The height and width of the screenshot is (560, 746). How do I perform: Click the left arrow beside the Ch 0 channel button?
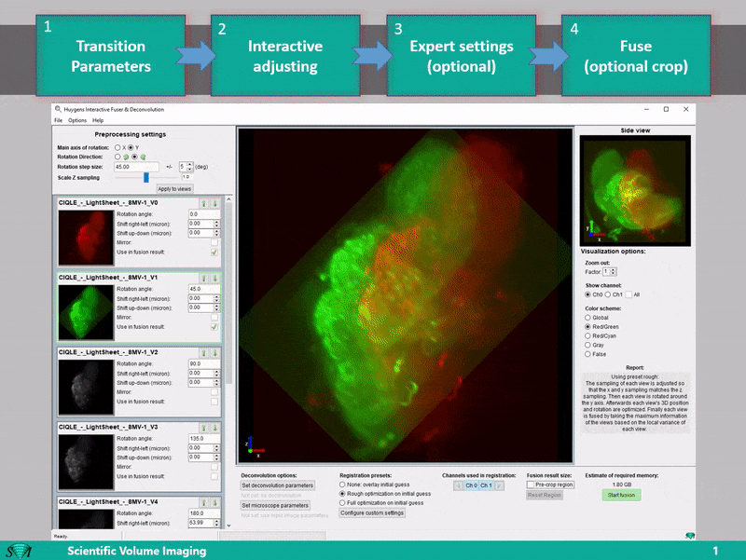coord(458,485)
